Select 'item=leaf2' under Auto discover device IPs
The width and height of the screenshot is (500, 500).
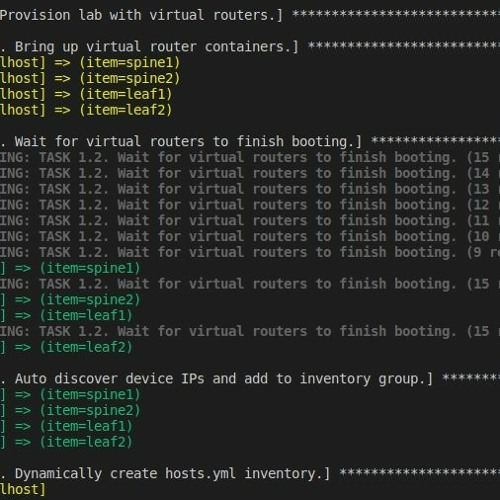coord(66,442)
